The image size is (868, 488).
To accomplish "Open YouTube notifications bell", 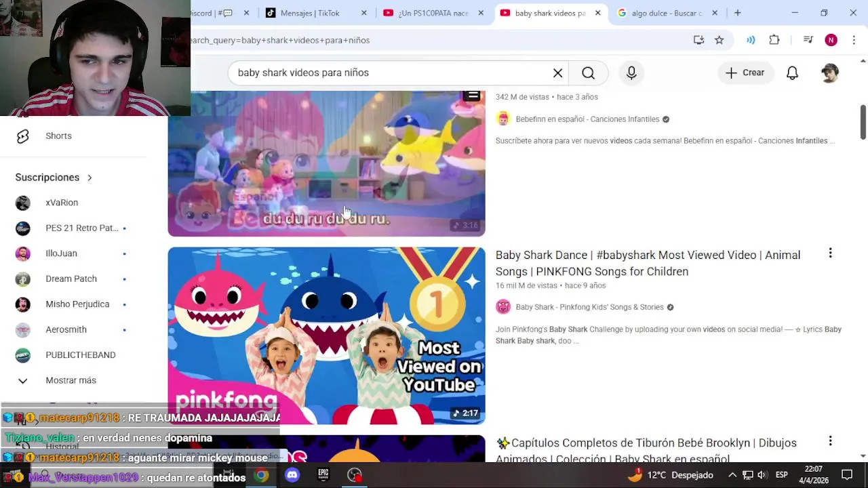I will click(x=792, y=73).
